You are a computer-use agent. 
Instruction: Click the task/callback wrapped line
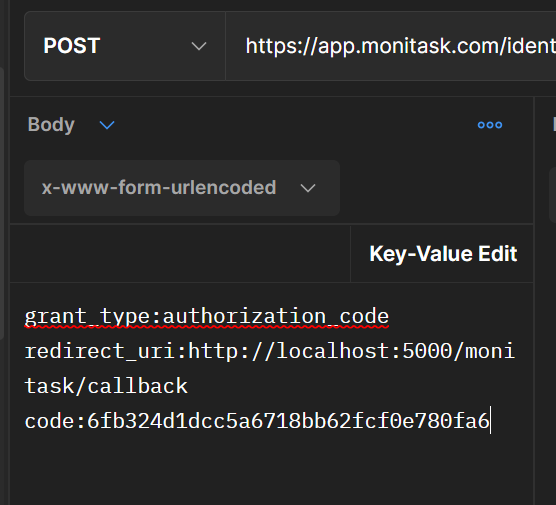[106, 386]
